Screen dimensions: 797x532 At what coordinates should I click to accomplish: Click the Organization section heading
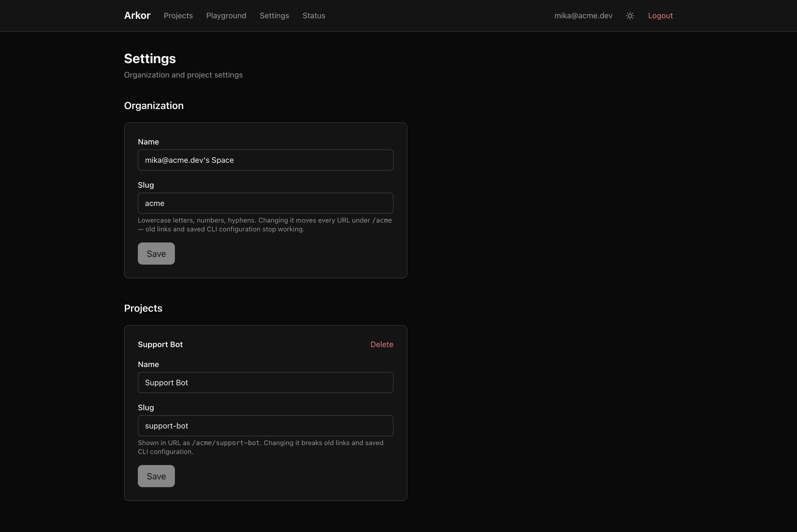click(154, 105)
